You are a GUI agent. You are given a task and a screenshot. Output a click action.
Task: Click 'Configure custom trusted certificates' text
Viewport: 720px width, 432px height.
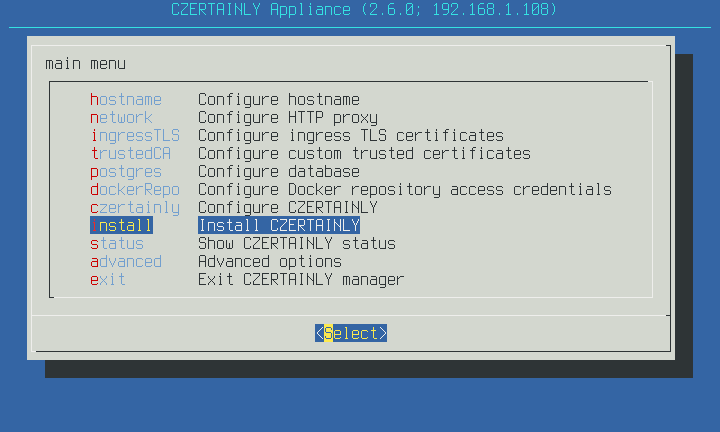pos(364,153)
